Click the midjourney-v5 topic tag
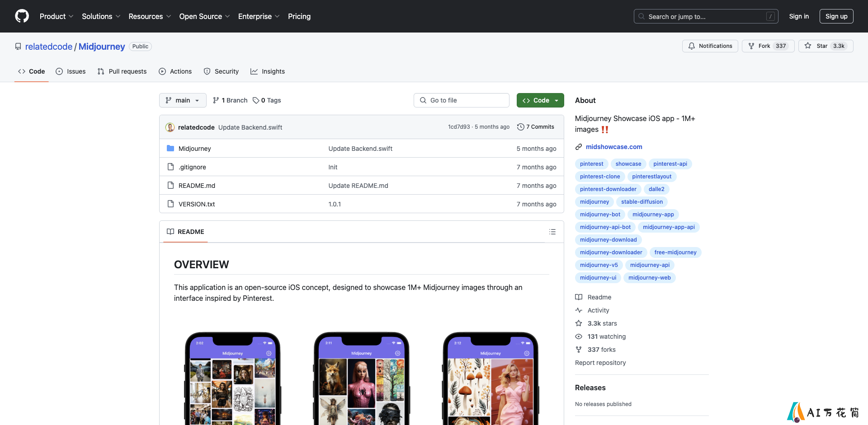Viewport: 868px width, 425px height. tap(599, 265)
